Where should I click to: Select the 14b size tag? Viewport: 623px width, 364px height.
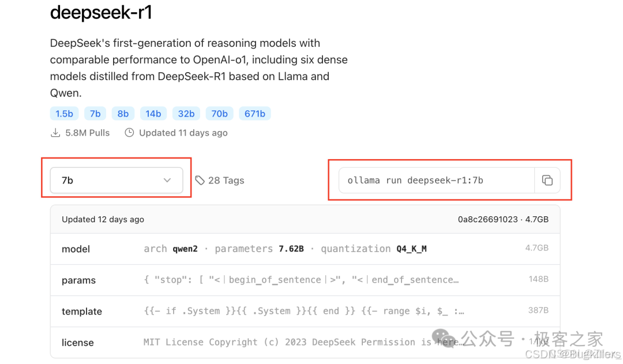pyautogui.click(x=153, y=114)
